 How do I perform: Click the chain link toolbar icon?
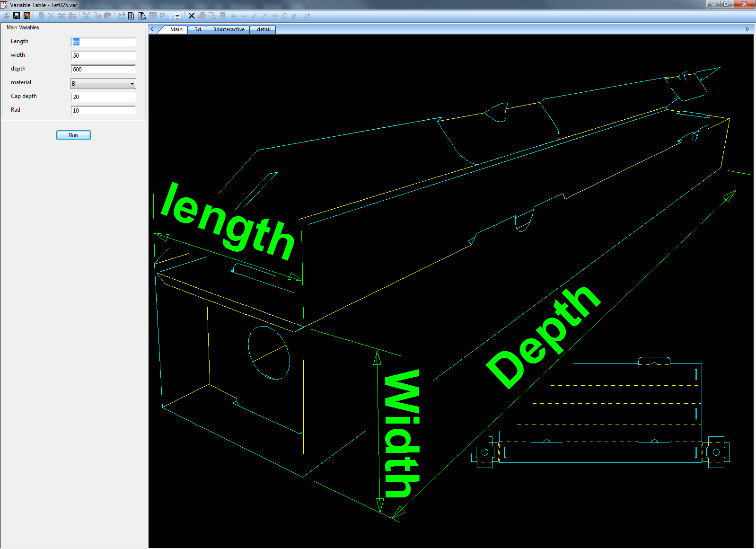[x=264, y=16]
